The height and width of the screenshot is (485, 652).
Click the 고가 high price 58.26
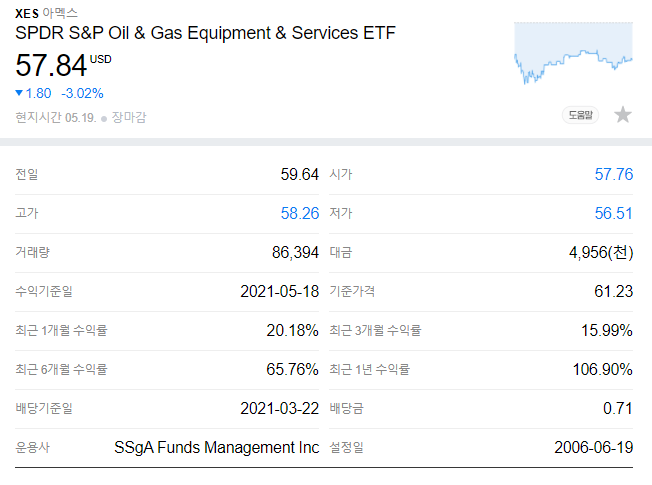[299, 213]
